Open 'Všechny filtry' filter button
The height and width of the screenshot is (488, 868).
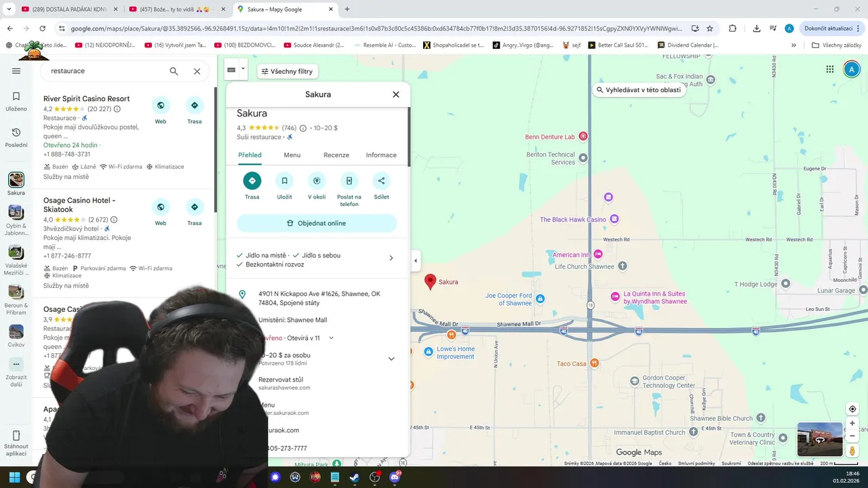click(x=289, y=71)
